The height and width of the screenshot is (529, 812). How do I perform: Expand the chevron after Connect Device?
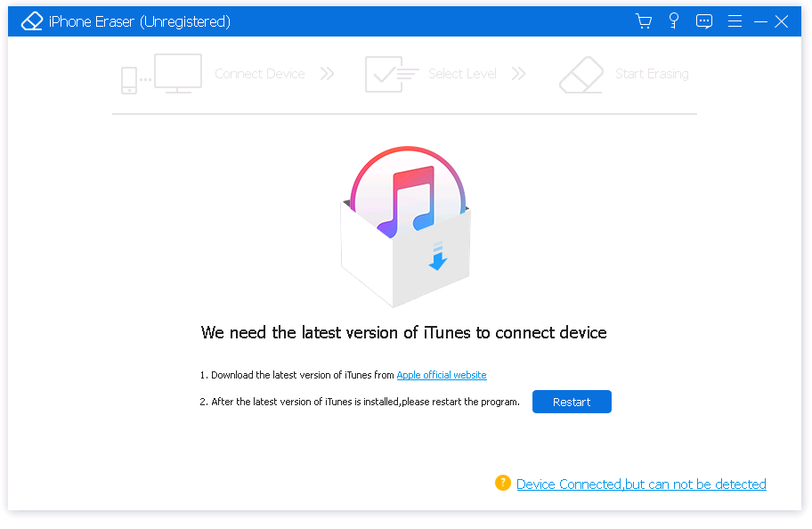click(327, 74)
